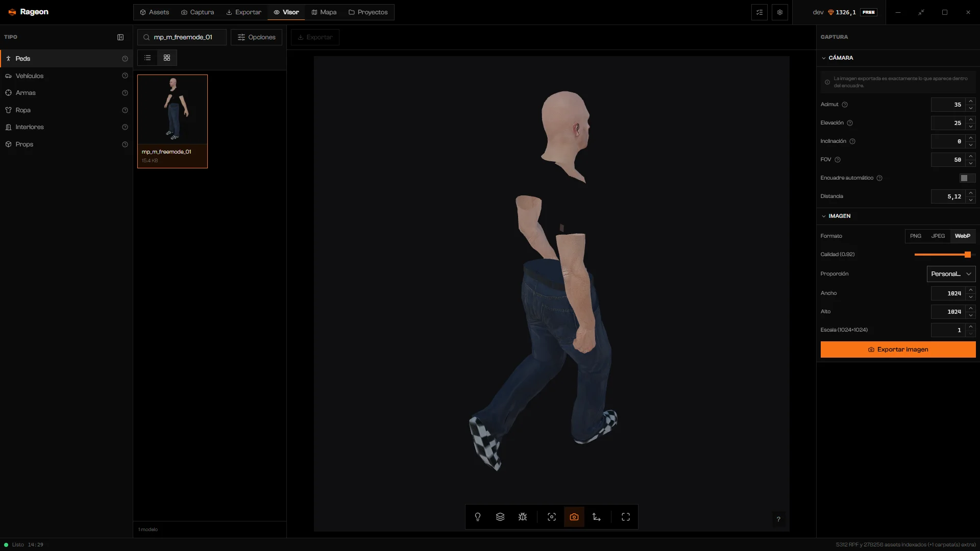The height and width of the screenshot is (551, 980).
Task: Click the Encuadre automático help icon
Action: click(x=879, y=178)
